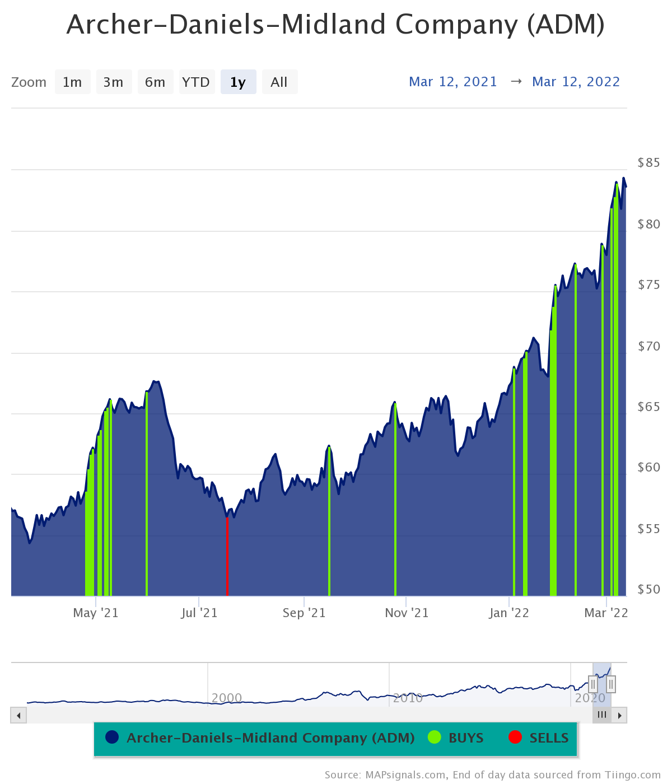This screenshot has width=672, height=784.
Task: Select the 1y zoom range
Action: [238, 82]
